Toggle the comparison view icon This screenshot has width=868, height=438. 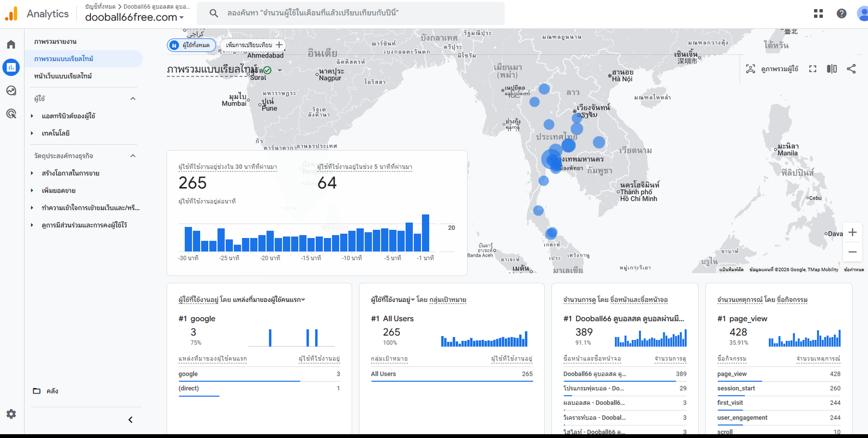[x=832, y=69]
